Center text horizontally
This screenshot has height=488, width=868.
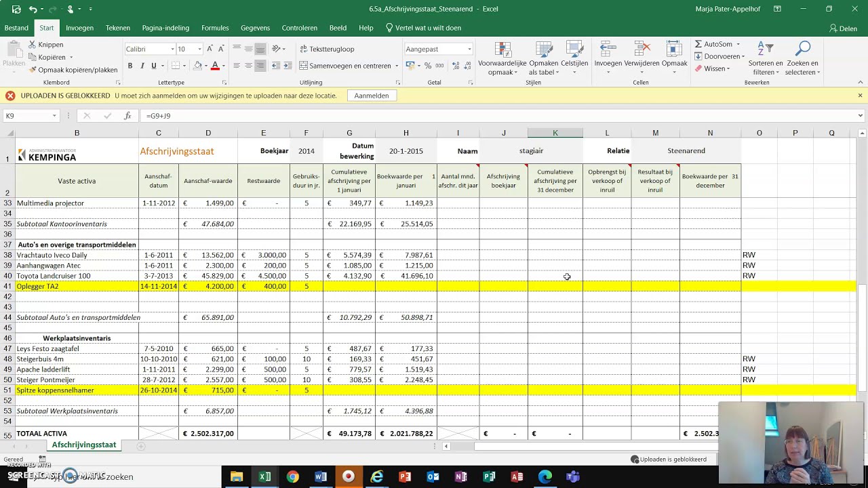click(248, 66)
